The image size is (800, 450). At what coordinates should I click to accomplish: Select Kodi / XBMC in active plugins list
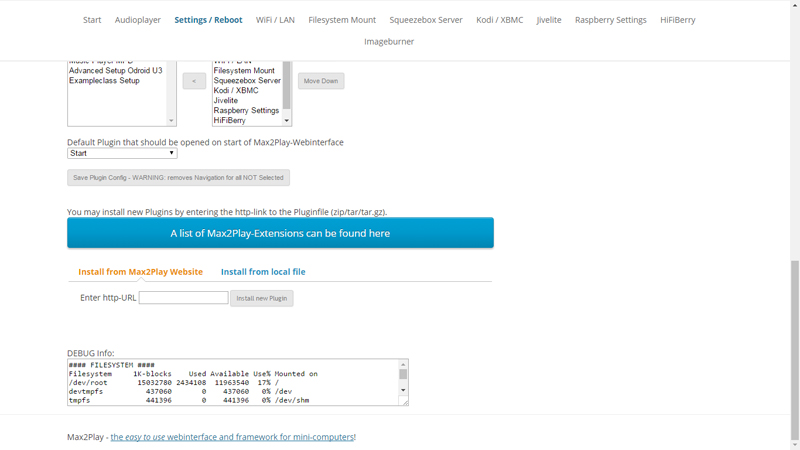click(x=236, y=90)
